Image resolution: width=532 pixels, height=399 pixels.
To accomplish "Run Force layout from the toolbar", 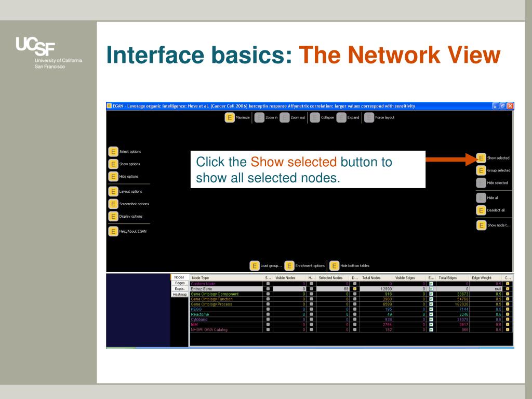I will click(x=369, y=118).
